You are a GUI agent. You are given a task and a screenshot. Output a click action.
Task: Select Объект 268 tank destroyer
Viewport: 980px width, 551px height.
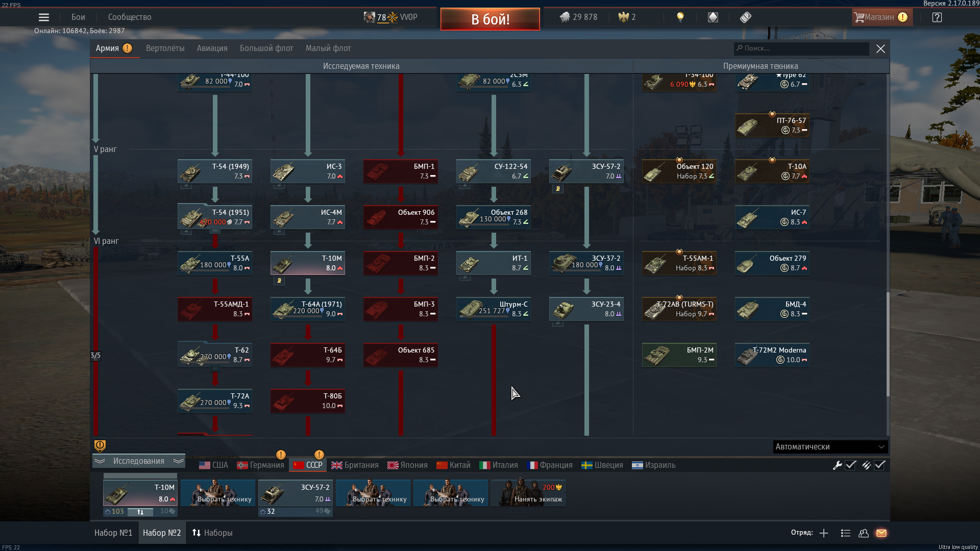[x=494, y=217]
